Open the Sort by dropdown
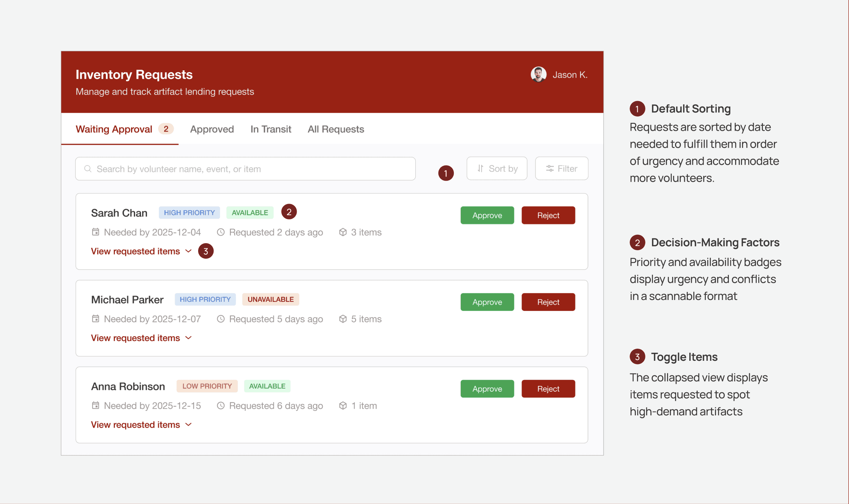The image size is (849, 504). [x=497, y=168]
